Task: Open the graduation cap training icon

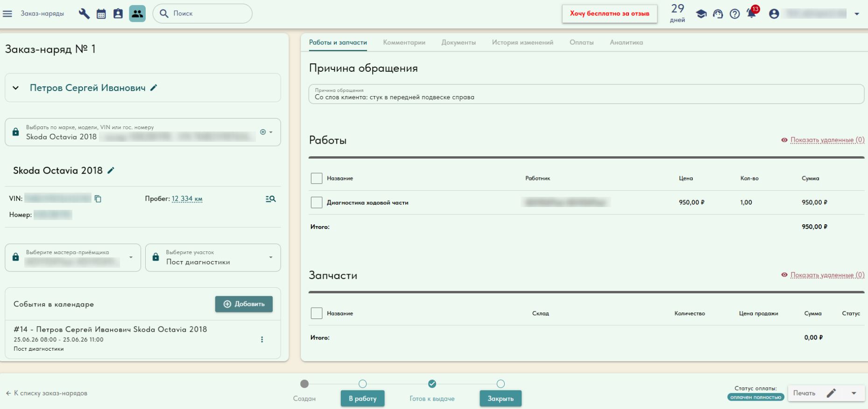Action: pyautogui.click(x=701, y=14)
